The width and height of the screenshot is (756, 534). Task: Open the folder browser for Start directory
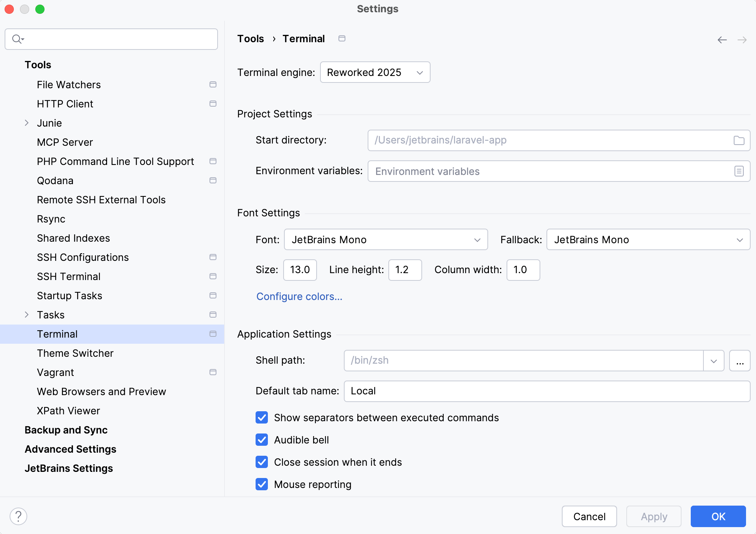[x=739, y=140]
